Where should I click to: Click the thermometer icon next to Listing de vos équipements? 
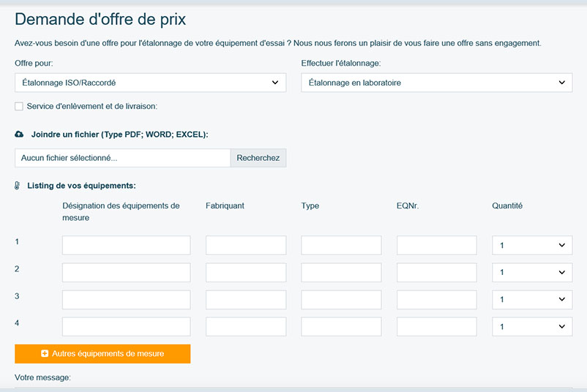(x=18, y=186)
